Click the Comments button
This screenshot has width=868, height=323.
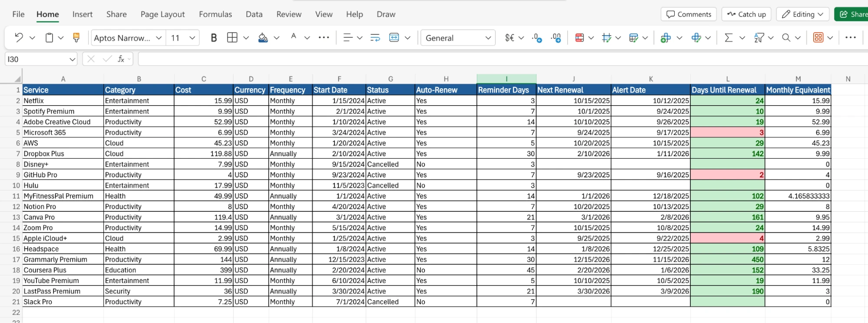(x=689, y=14)
